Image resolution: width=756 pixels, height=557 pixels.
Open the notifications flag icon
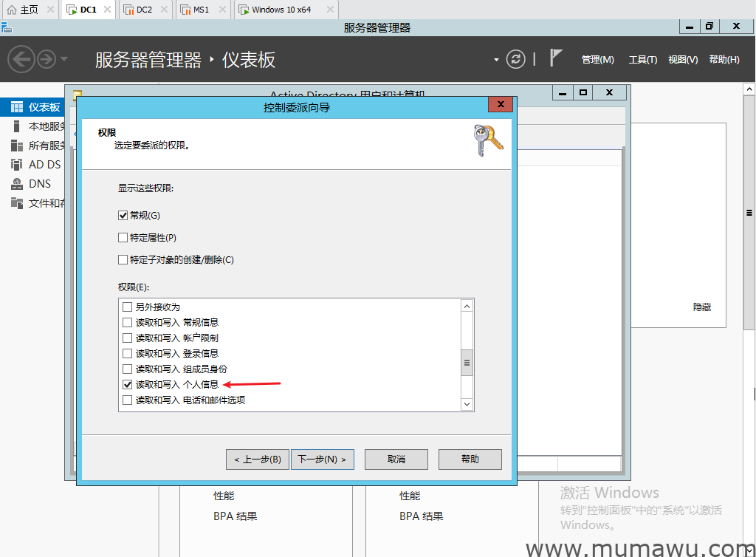554,58
